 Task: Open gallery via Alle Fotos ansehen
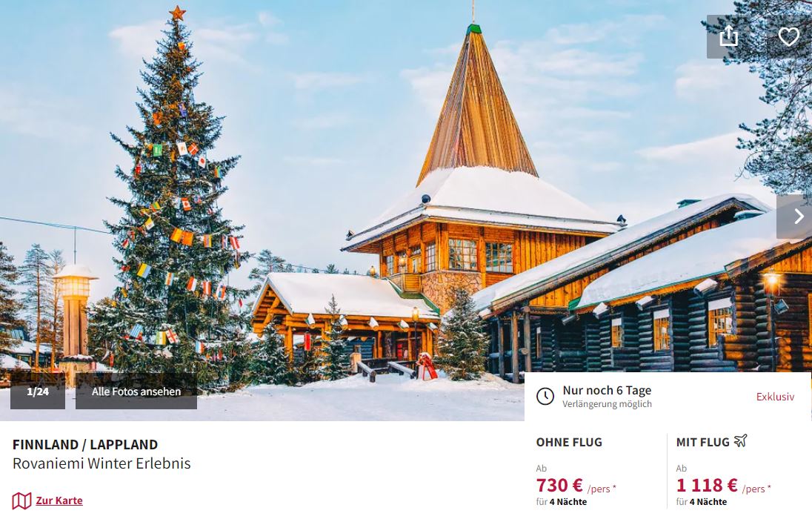[x=136, y=391]
